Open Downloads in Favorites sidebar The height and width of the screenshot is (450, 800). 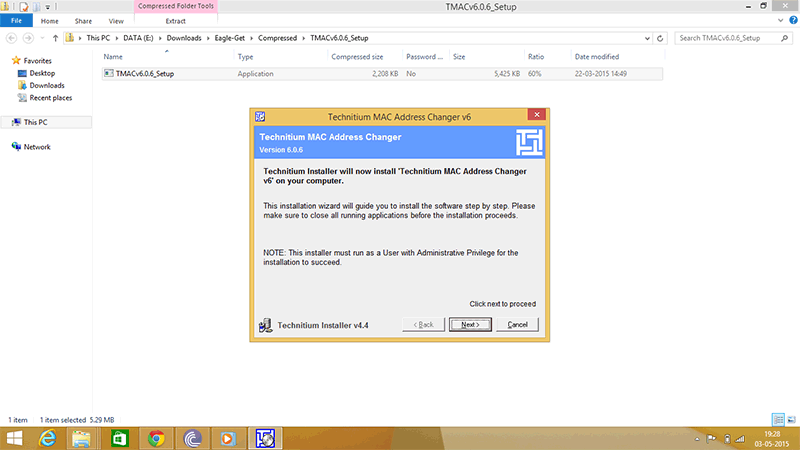coord(47,85)
